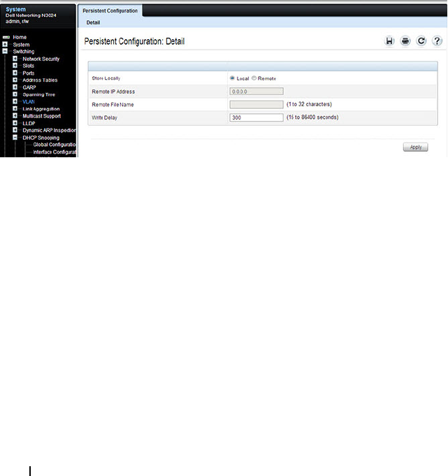
Task: Click the Refresh icon
Action: tap(421, 41)
